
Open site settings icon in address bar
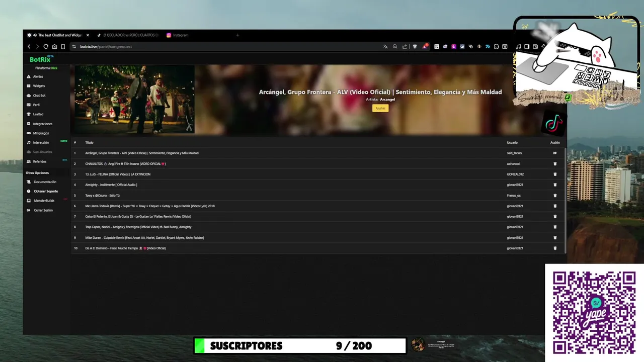coord(74,46)
